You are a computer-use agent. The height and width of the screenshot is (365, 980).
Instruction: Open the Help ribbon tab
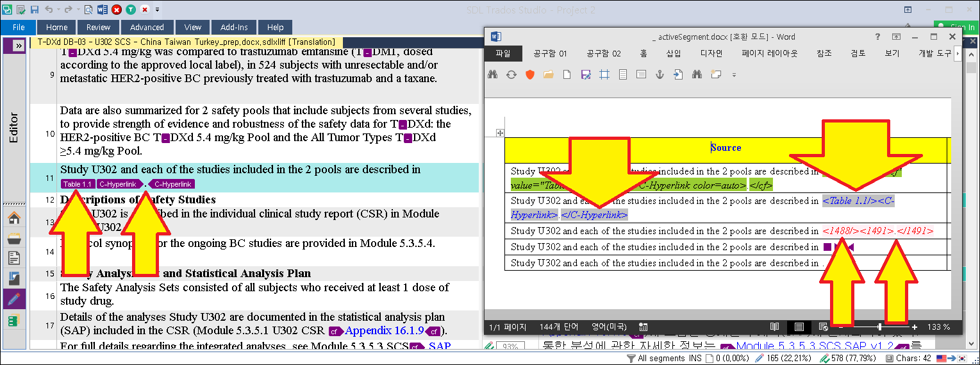point(276,28)
